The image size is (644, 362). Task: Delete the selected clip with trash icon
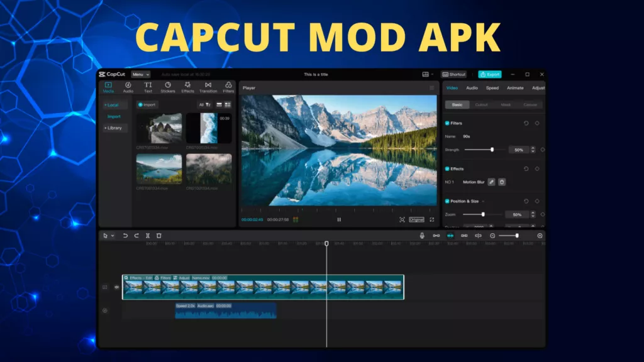click(x=159, y=236)
